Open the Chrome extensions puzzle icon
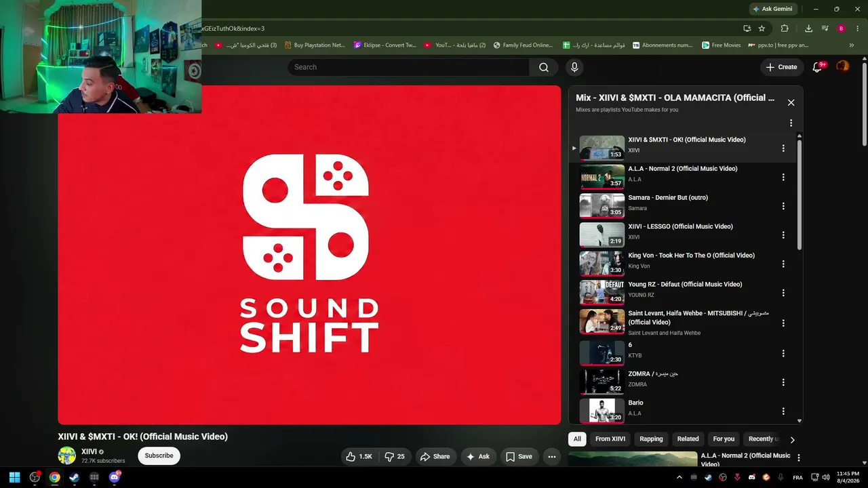 coord(785,28)
